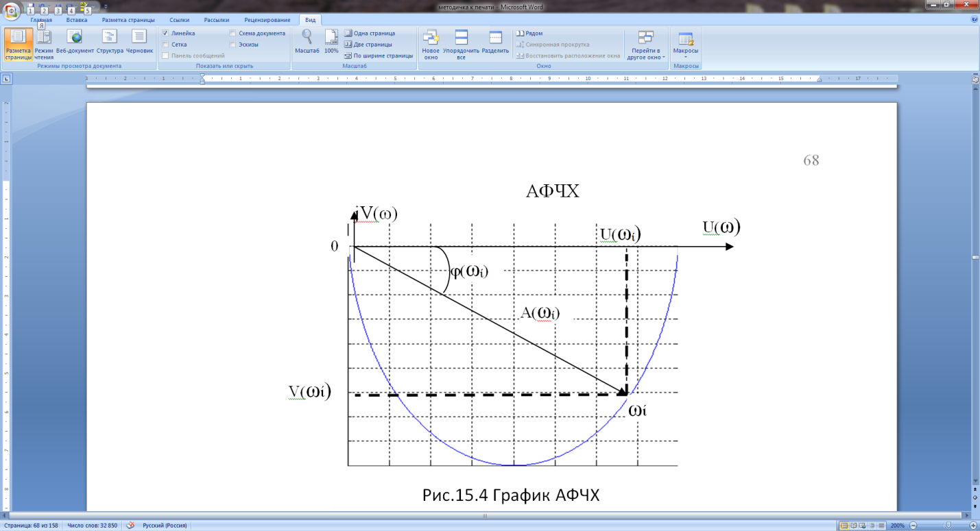Open the Разметка страницы ribbon tab
This screenshot has height=531, width=980.
pos(128,20)
